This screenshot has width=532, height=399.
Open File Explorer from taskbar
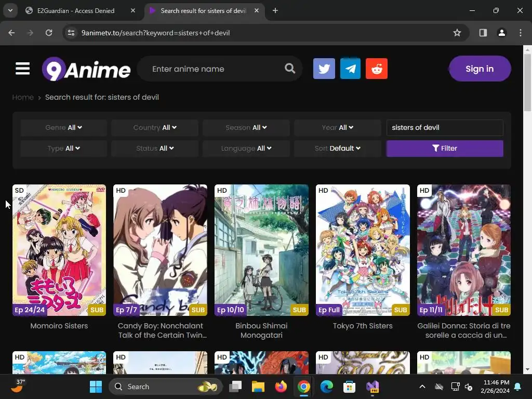coord(258,387)
